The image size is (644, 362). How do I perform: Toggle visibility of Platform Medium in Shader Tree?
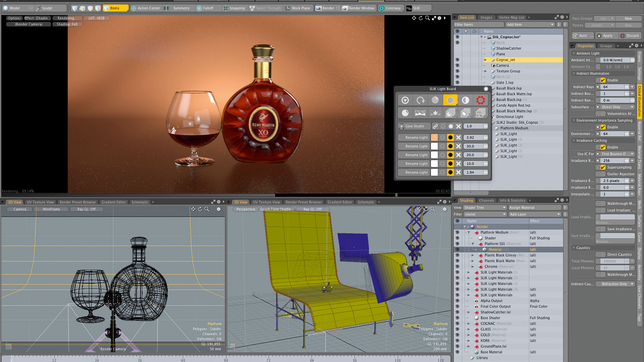[457, 232]
